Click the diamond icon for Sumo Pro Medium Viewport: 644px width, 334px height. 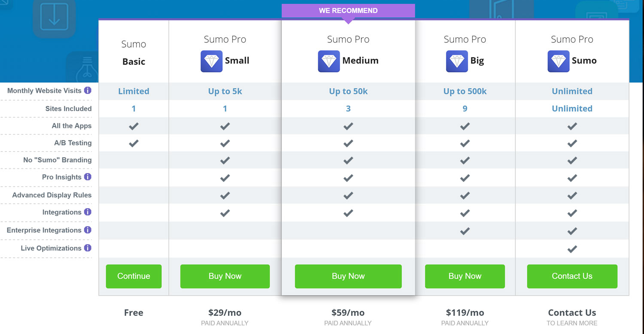pyautogui.click(x=329, y=61)
